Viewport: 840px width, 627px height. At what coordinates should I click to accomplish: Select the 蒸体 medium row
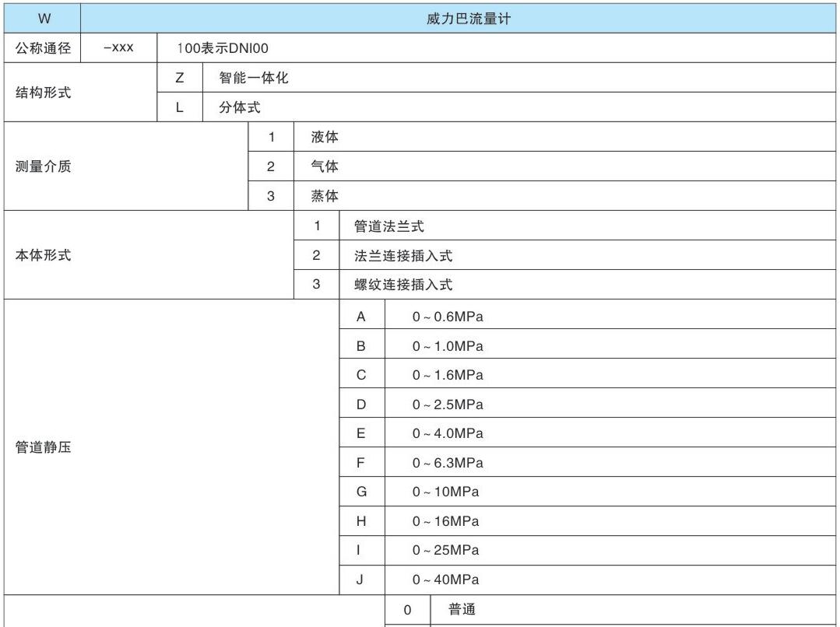tap(325, 196)
